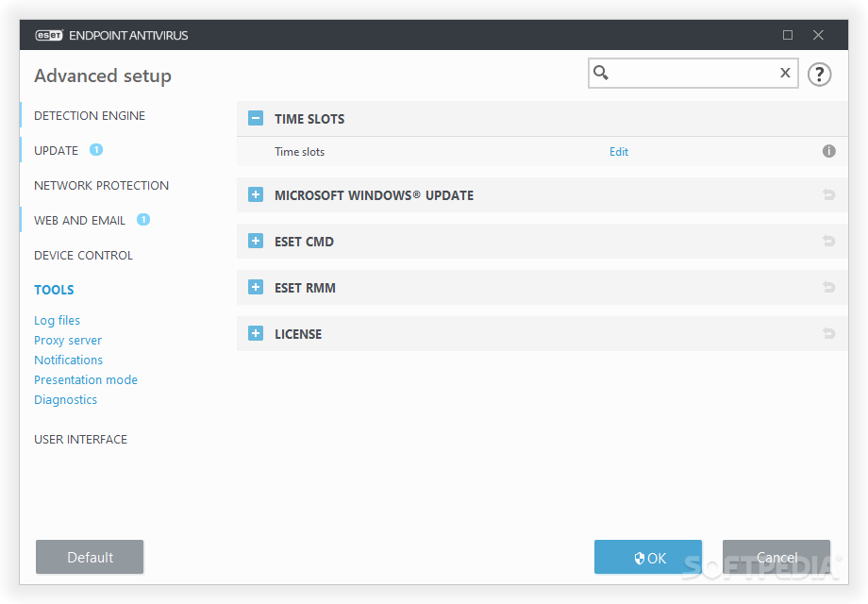Click the Time slots setting label
The image size is (868, 604).
click(299, 152)
